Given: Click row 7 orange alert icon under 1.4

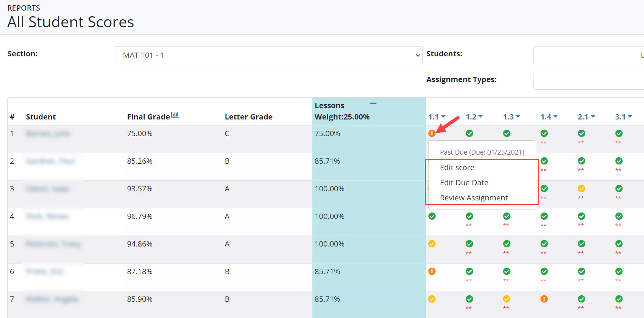Looking at the screenshot, I should [x=544, y=299].
